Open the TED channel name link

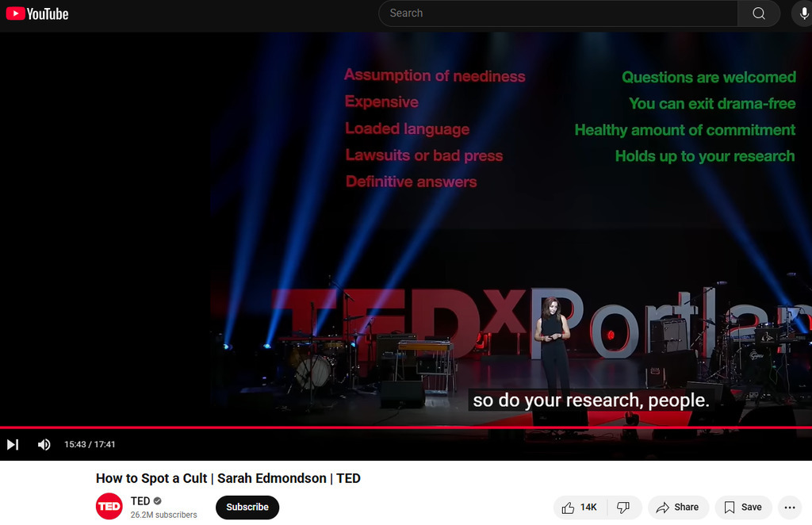tap(140, 501)
